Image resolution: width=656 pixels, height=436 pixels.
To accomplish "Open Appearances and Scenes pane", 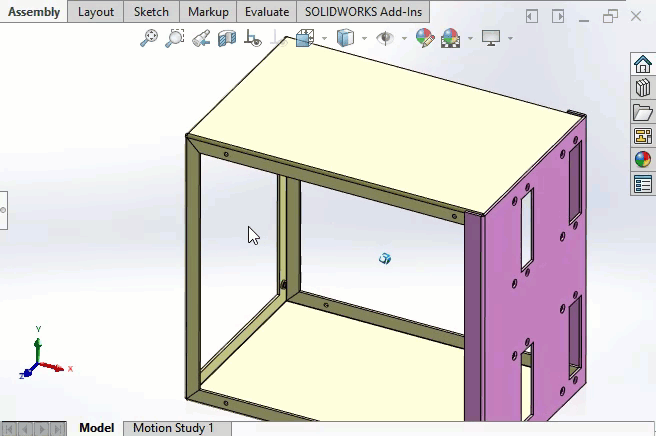I will [642, 160].
